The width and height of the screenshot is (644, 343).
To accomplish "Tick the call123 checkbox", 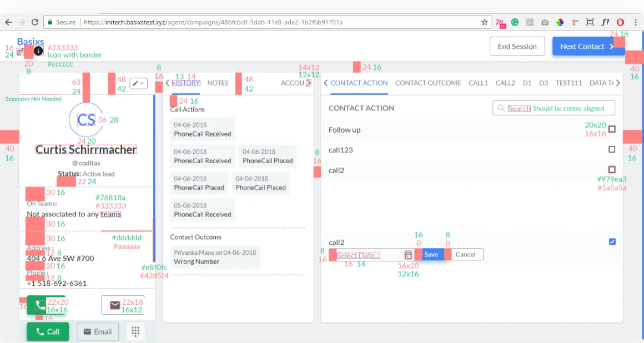I will coord(612,149).
